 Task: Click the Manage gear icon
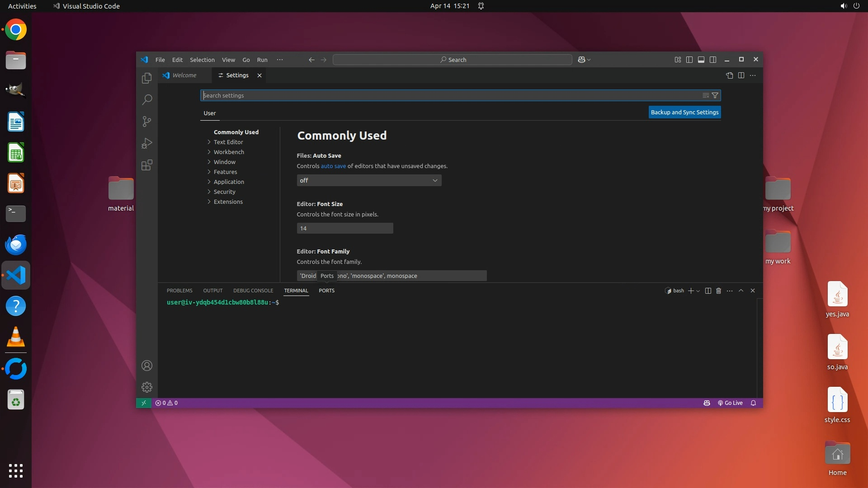point(146,387)
